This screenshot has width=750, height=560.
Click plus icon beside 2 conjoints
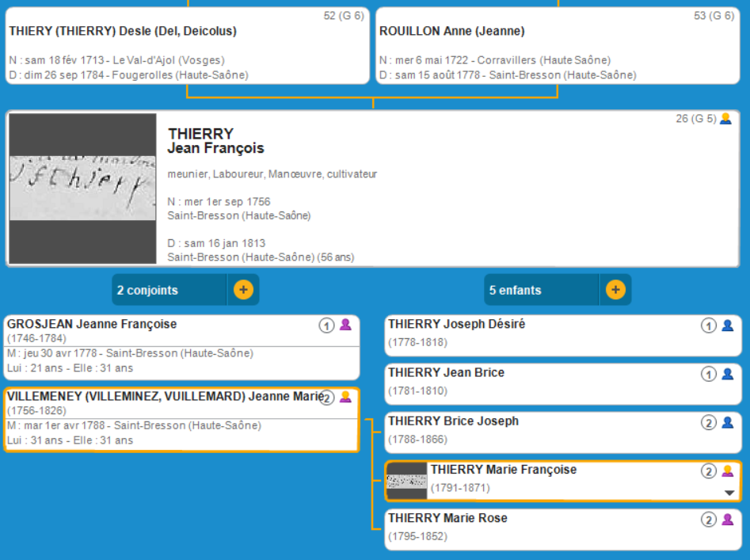243,290
